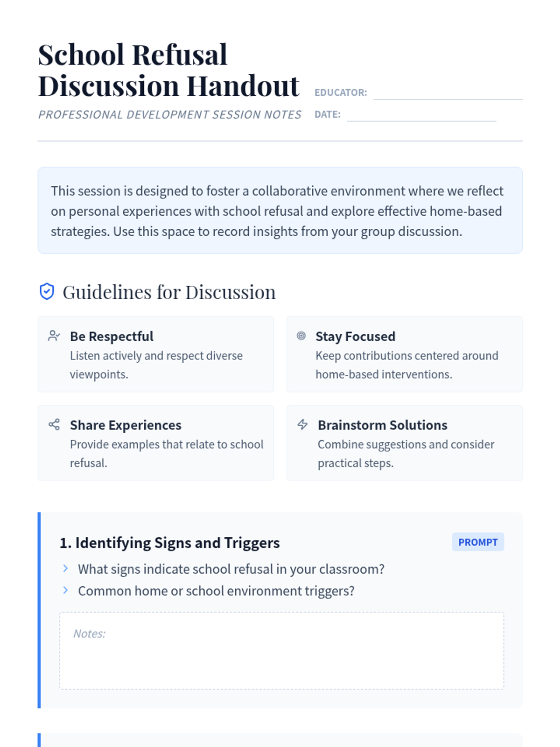This screenshot has width=560, height=747.
Task: Click the Date line field
Action: 421,114
